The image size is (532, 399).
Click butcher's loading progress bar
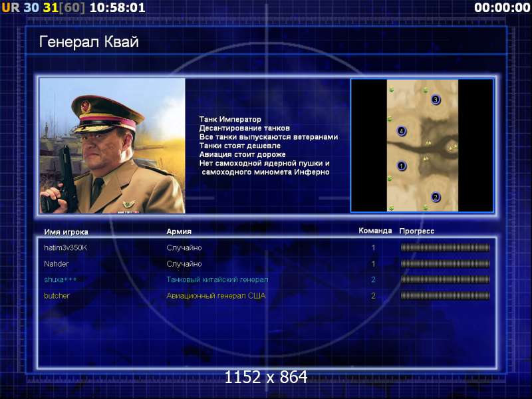(x=445, y=296)
